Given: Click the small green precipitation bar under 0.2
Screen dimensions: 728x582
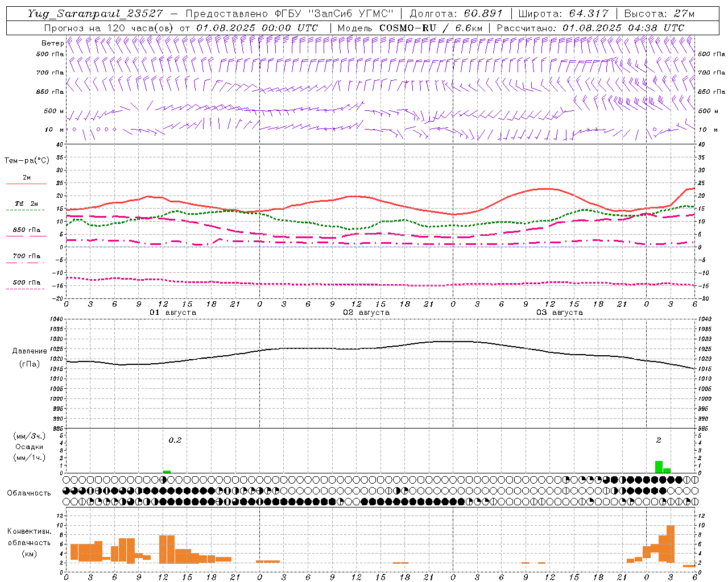Looking at the screenshot, I should [167, 472].
